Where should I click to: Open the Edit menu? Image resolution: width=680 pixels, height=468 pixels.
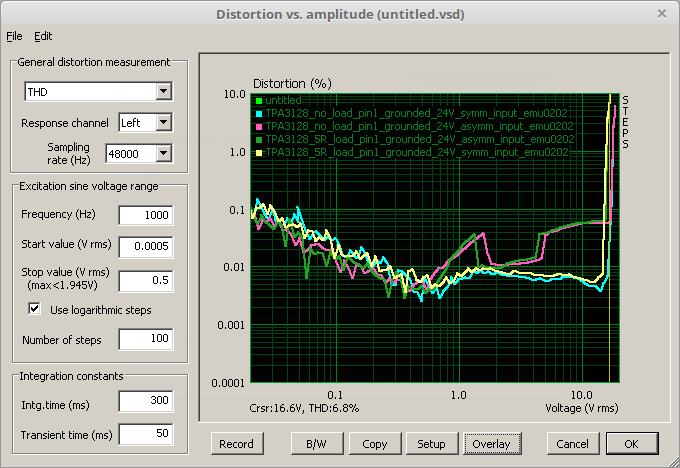tap(43, 36)
